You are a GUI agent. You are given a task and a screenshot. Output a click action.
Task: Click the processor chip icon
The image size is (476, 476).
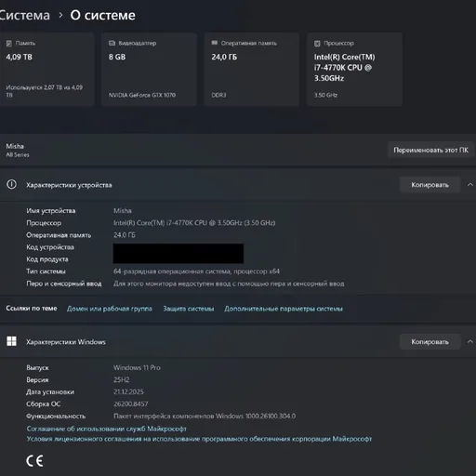[317, 44]
